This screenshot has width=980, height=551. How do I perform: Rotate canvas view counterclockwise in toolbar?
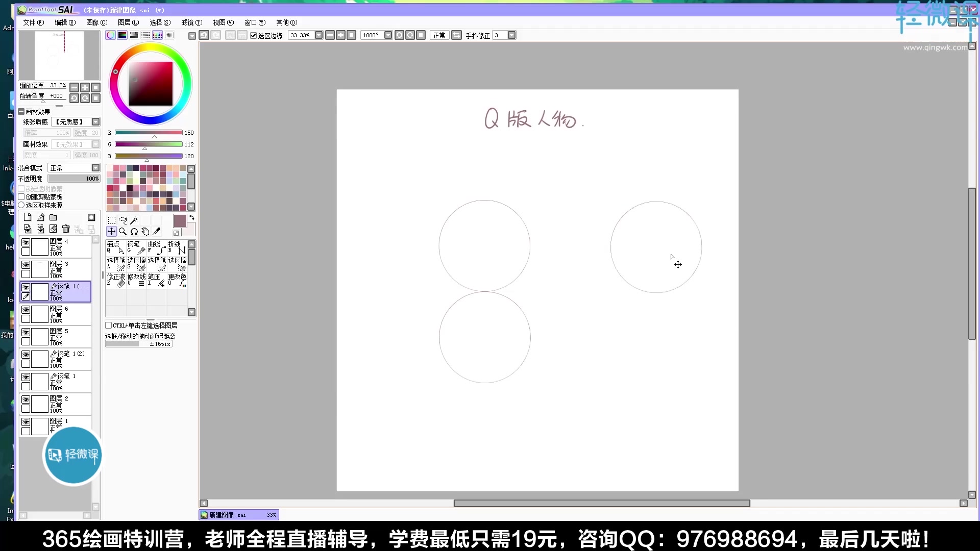pos(399,35)
